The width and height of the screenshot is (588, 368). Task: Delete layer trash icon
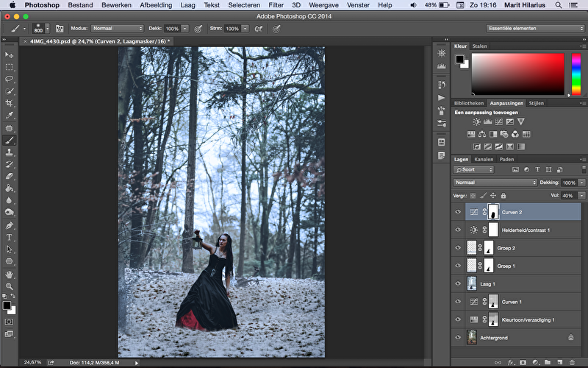tap(573, 362)
